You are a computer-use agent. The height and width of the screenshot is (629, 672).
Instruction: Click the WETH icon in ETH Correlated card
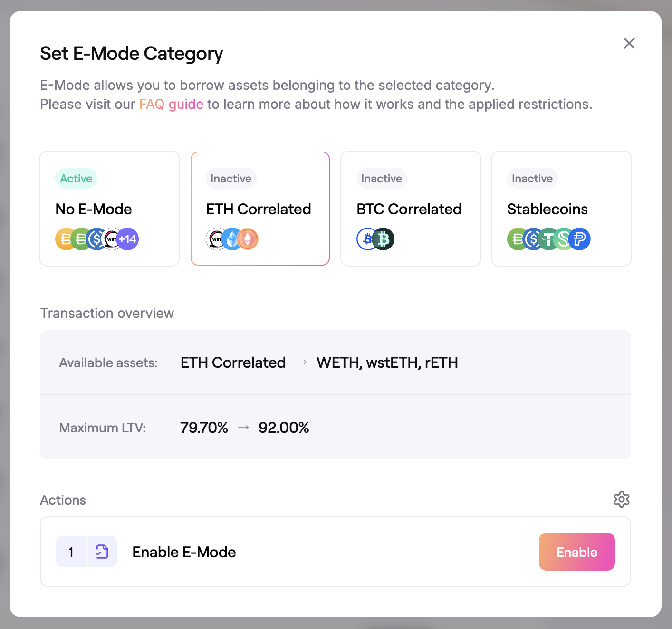216,239
